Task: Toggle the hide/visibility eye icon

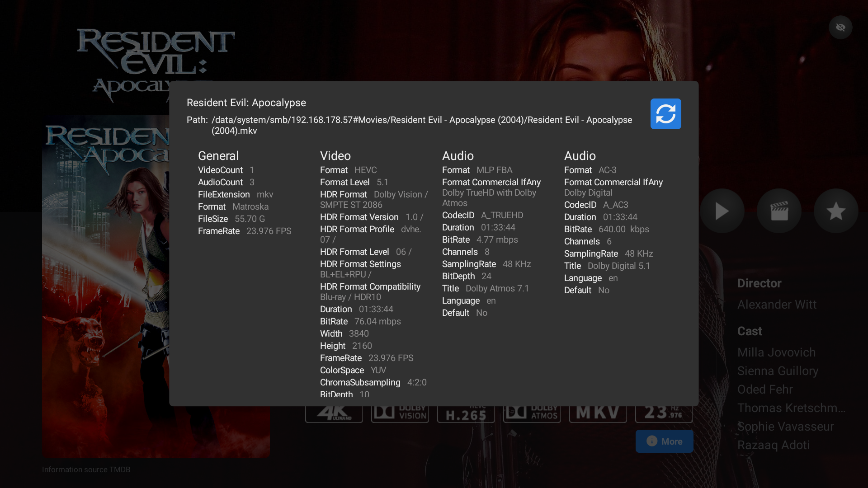Action: coord(840,28)
